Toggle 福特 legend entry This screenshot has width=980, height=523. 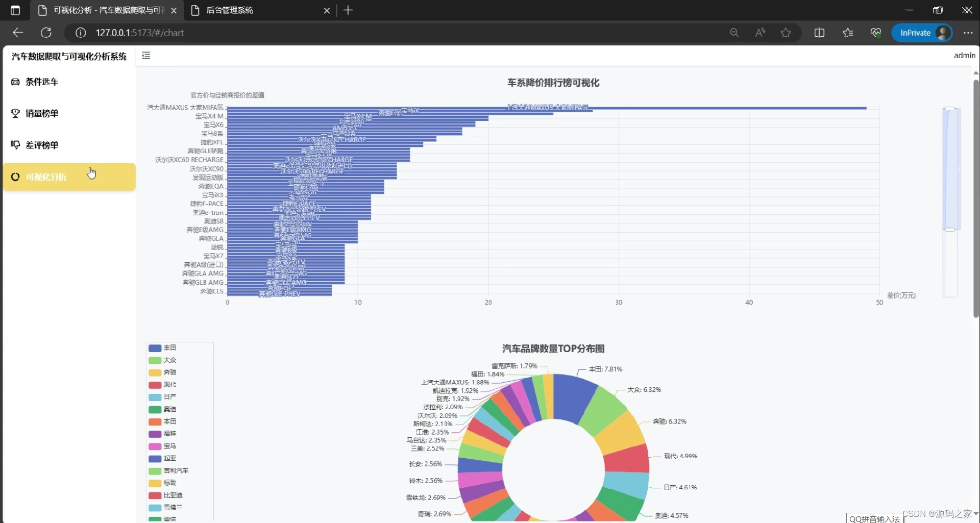click(x=162, y=434)
